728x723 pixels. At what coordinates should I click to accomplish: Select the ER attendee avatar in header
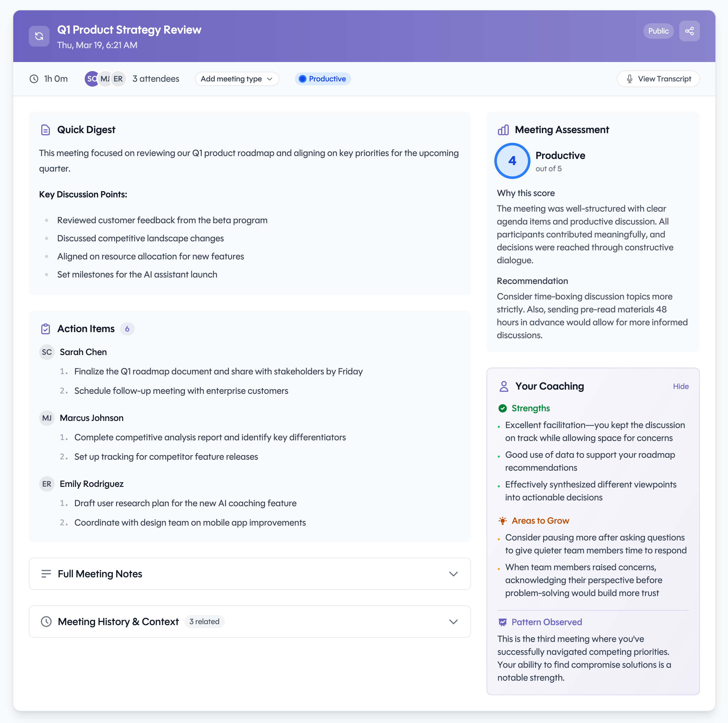(119, 79)
